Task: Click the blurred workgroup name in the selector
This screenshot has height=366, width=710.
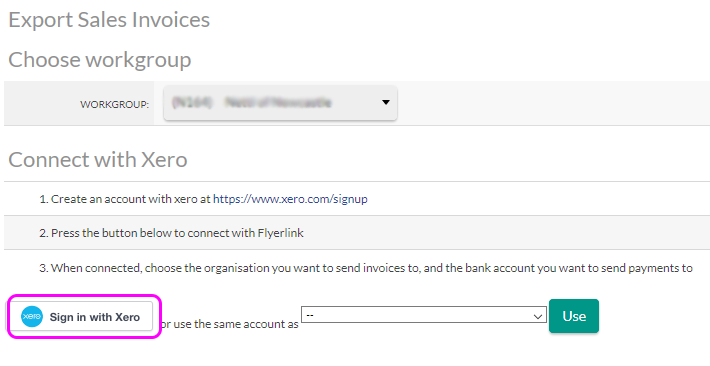Action: [252, 103]
